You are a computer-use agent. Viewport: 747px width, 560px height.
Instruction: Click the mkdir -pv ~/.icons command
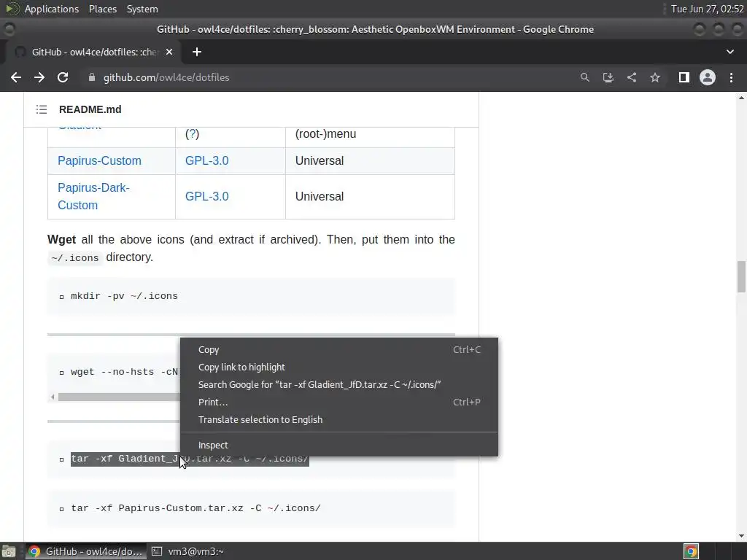click(124, 296)
